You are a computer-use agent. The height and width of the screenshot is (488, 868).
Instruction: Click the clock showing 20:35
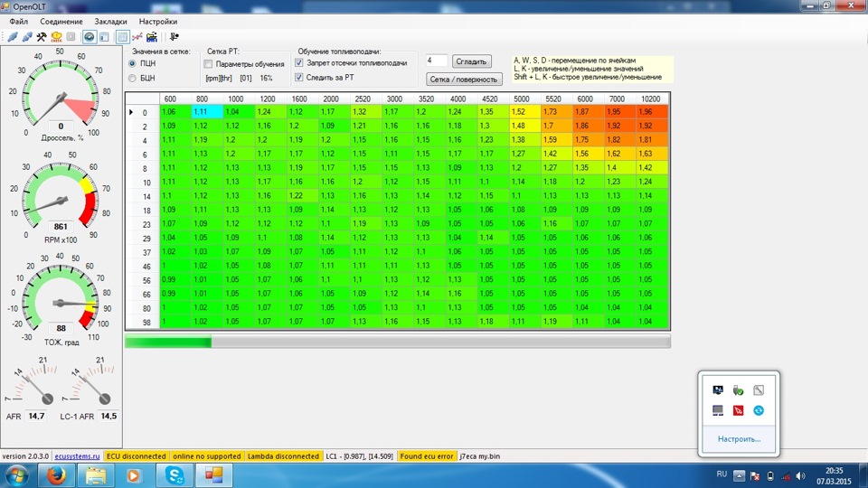[x=834, y=471]
